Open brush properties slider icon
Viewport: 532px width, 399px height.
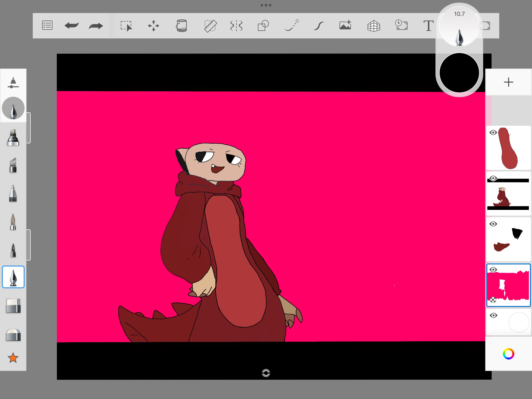coord(13,83)
